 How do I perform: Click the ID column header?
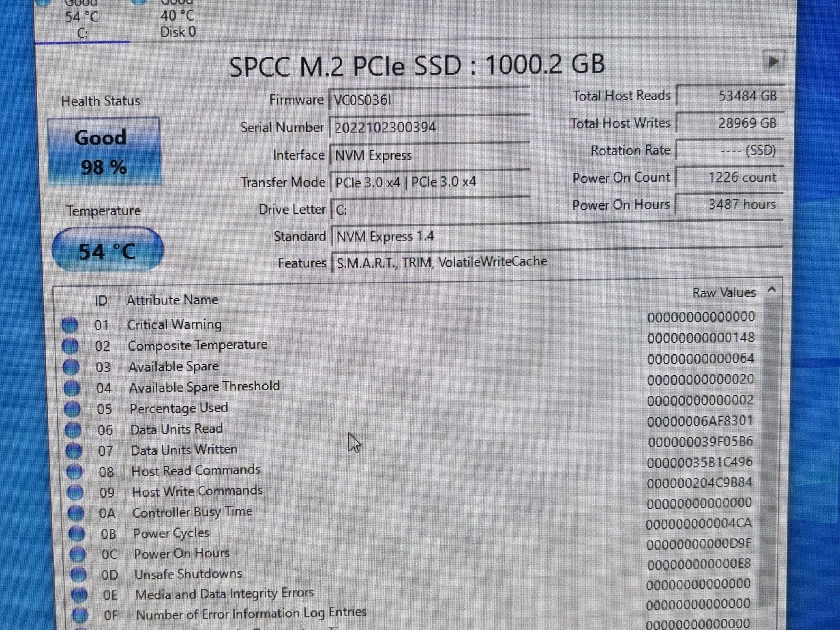(101, 301)
